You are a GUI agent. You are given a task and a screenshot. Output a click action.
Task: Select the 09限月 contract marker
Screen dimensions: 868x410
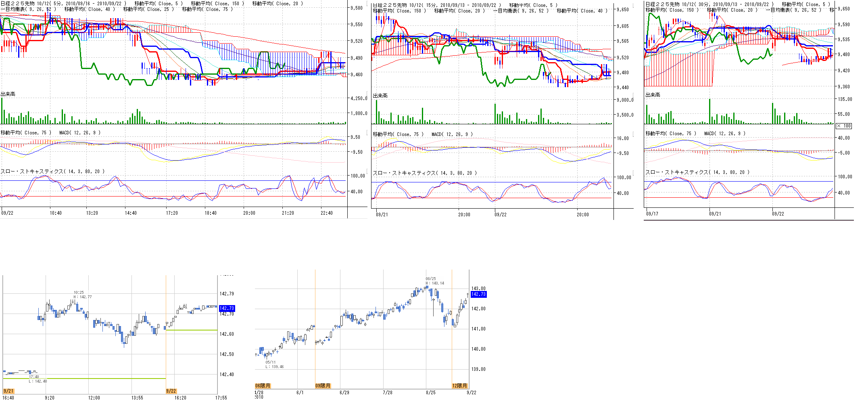coord(323,386)
